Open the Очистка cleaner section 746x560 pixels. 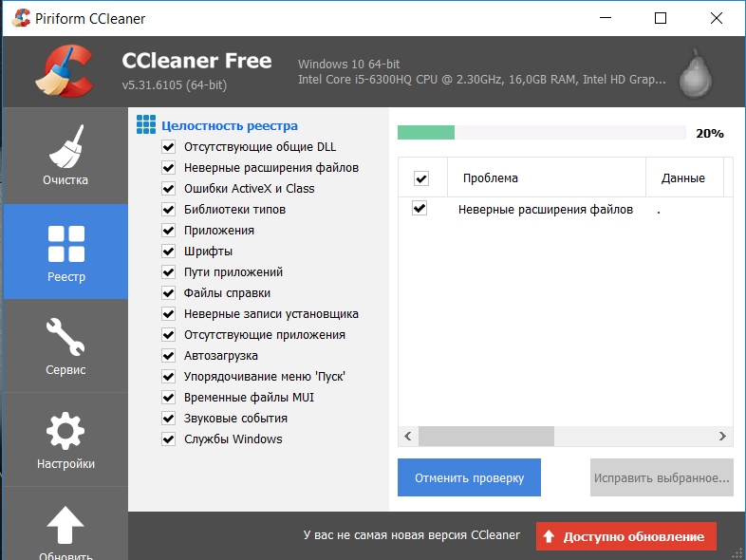point(65,156)
